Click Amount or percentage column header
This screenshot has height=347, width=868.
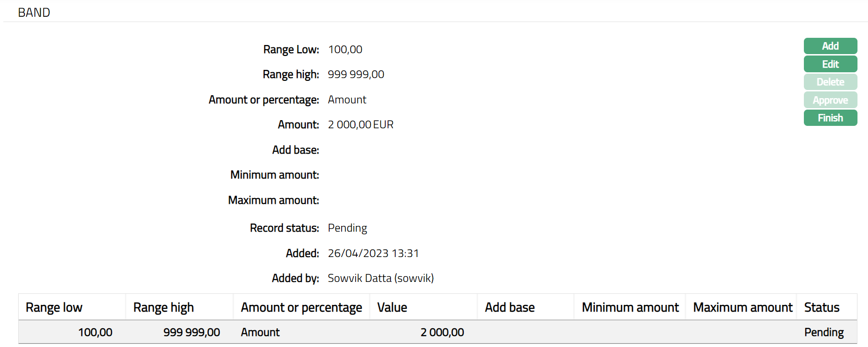301,307
